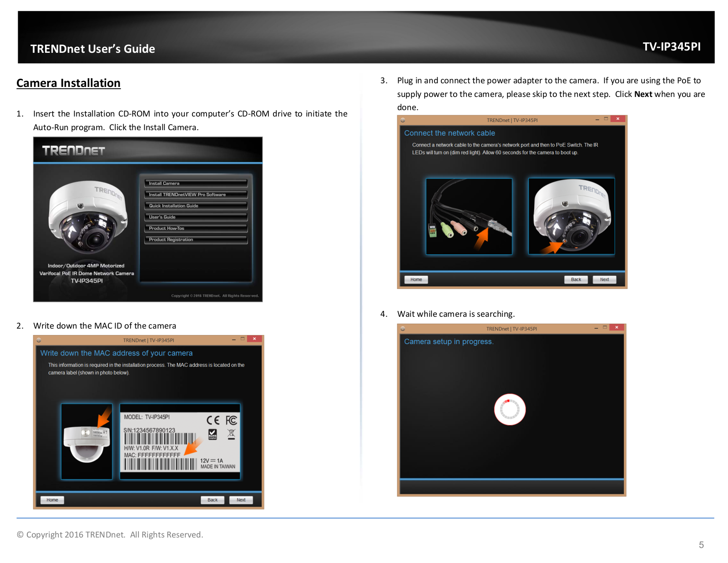Click Back in the network cable window
Viewport: 728px width, 563px height.
(576, 279)
